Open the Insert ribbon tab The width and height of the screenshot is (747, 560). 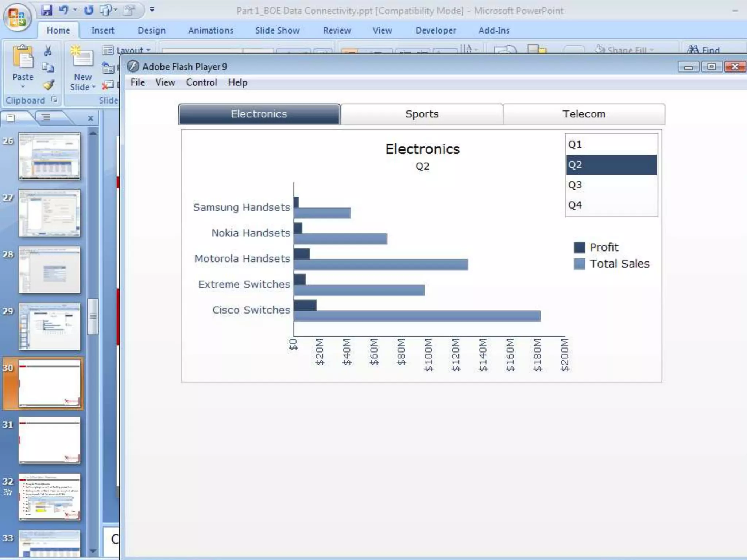(x=103, y=31)
